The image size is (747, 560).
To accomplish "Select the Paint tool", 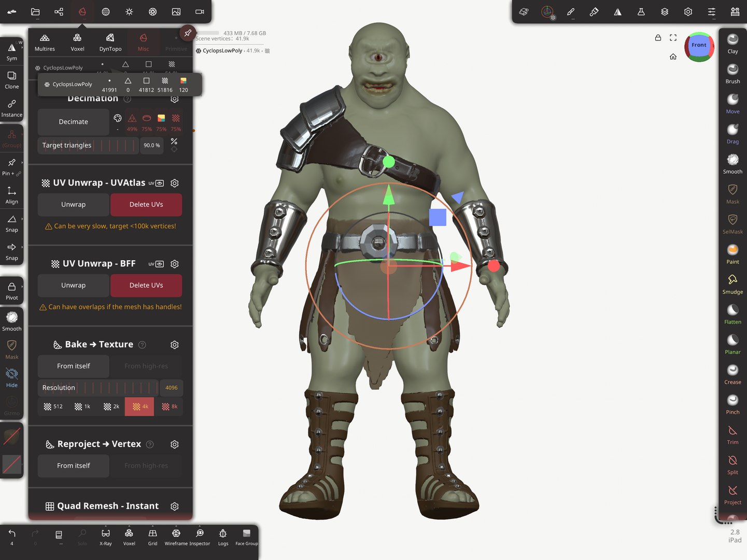I will coord(732,254).
